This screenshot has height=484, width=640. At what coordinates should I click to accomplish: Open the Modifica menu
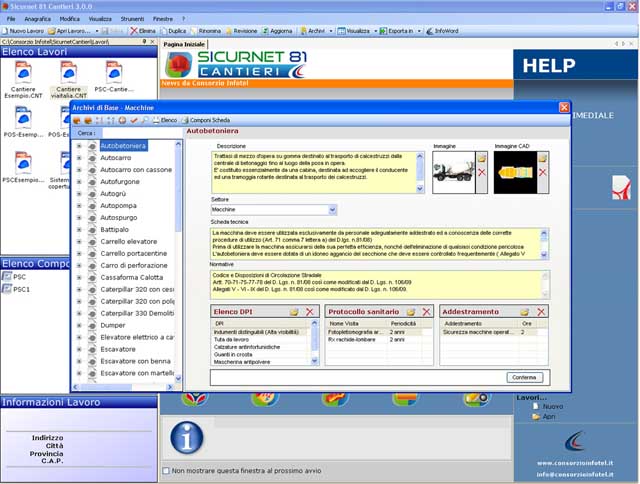pos(69,19)
